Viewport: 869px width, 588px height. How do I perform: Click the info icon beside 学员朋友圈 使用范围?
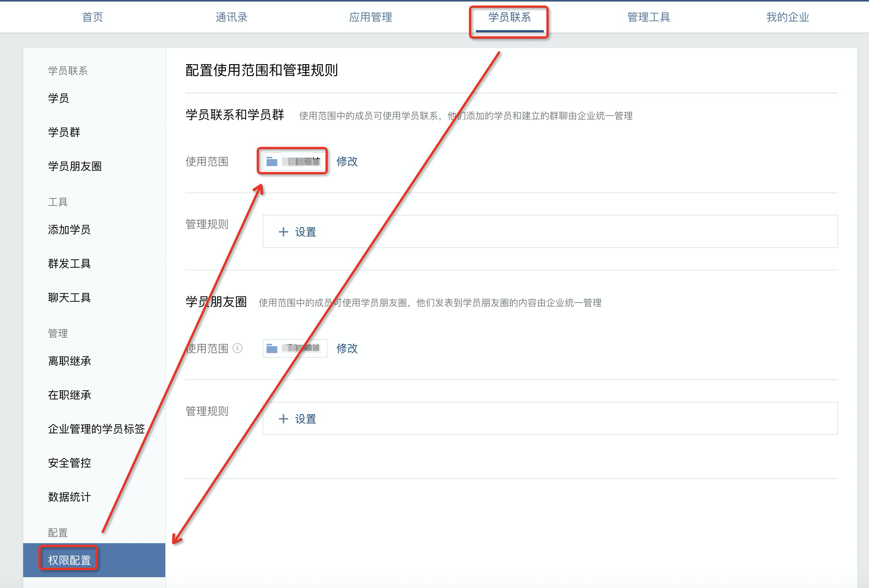[238, 348]
